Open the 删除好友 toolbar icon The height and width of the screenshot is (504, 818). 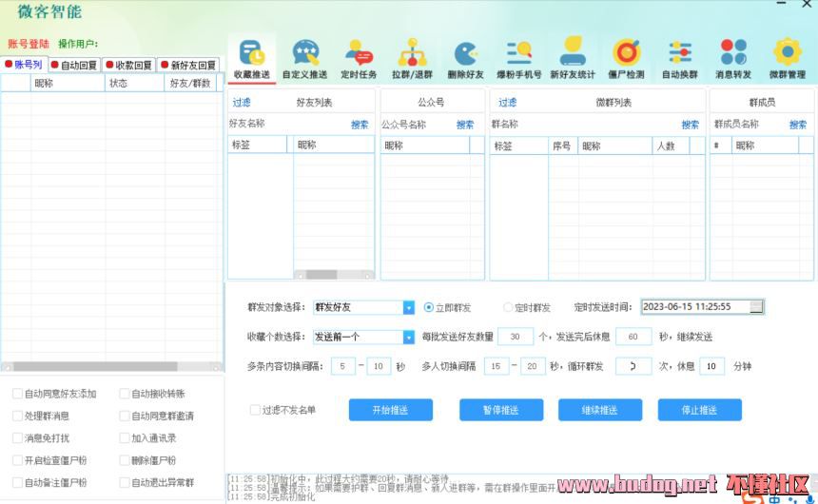[465, 58]
